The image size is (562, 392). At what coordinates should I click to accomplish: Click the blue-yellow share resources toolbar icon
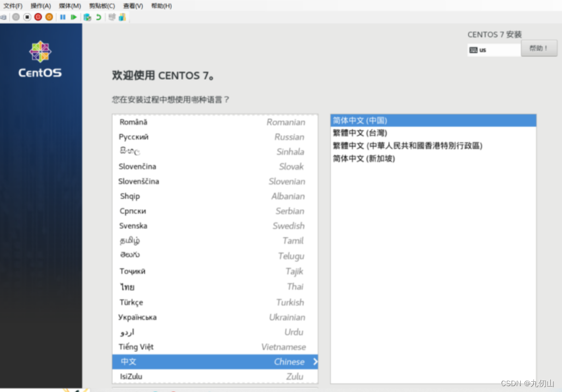[122, 17]
